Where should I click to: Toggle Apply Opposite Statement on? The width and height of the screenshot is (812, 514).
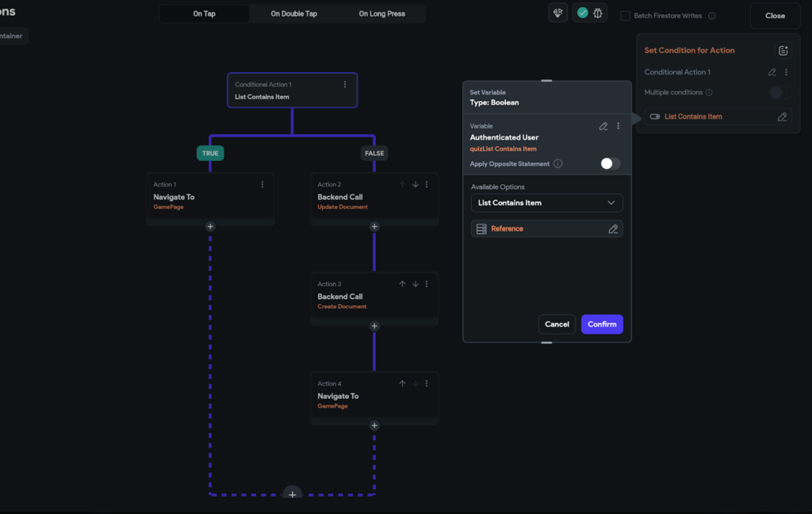(609, 163)
